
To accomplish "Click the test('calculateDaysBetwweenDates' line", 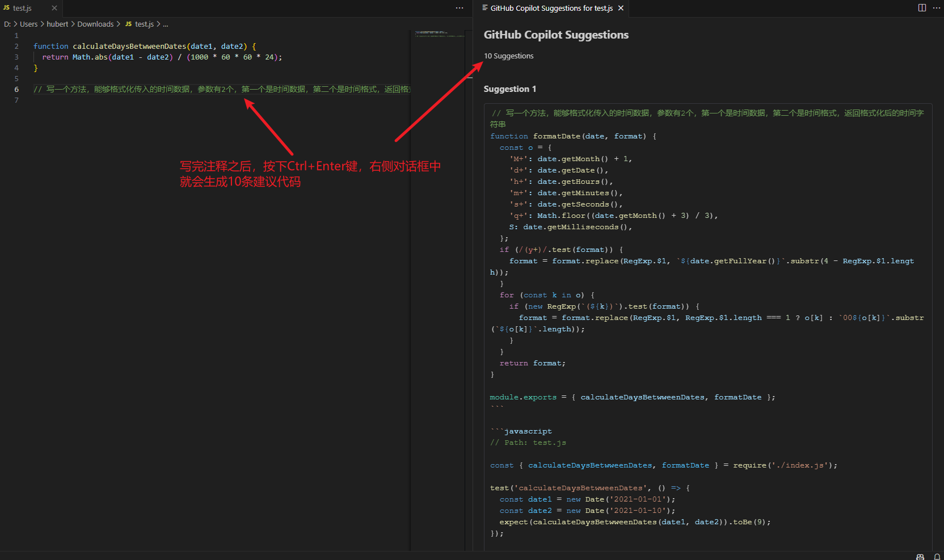I will point(590,488).
